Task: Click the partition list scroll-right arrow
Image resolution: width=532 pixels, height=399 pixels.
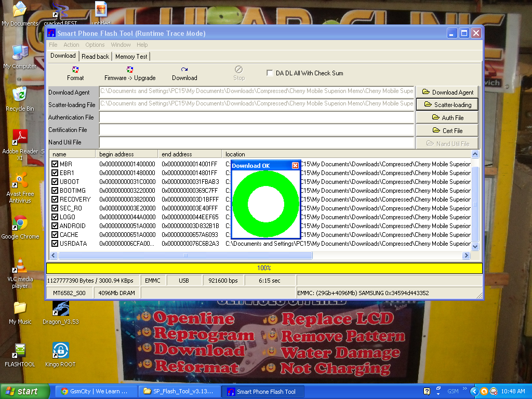Action: click(x=466, y=255)
